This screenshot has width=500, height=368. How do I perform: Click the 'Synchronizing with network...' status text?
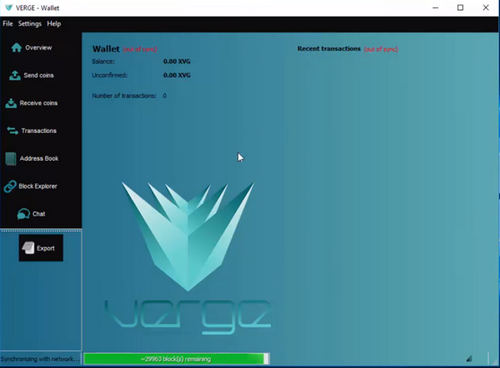coord(40,359)
